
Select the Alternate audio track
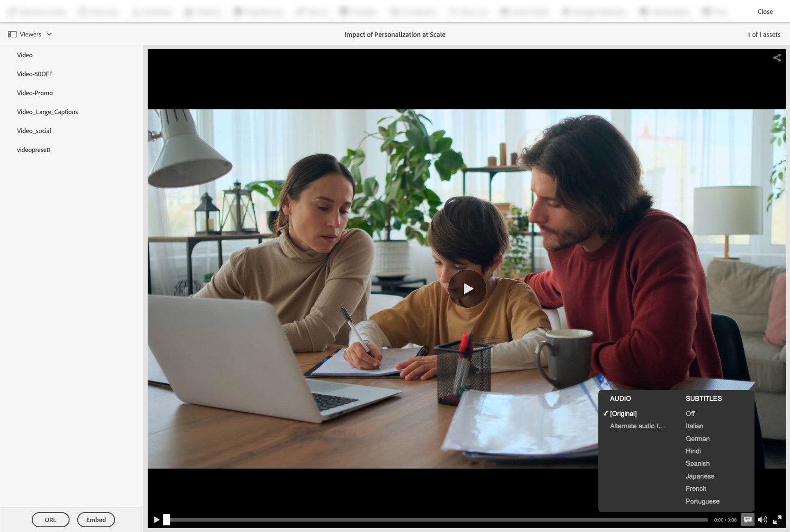pos(637,426)
